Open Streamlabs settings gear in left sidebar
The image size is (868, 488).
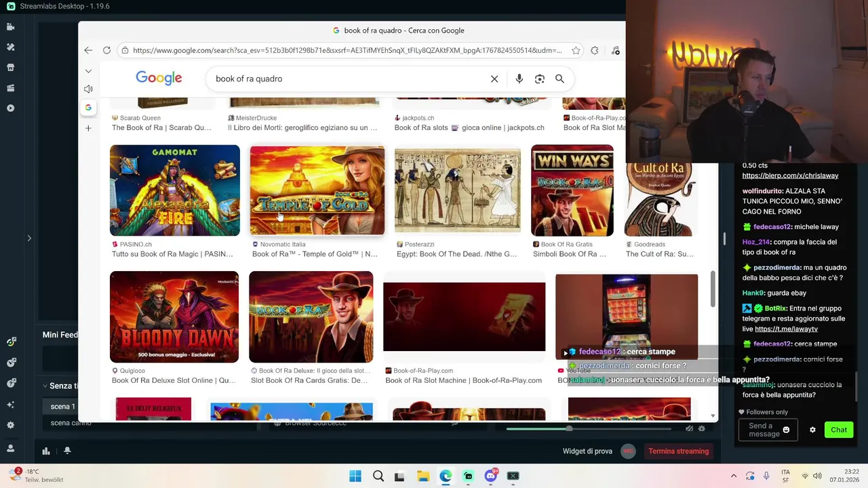point(10,425)
